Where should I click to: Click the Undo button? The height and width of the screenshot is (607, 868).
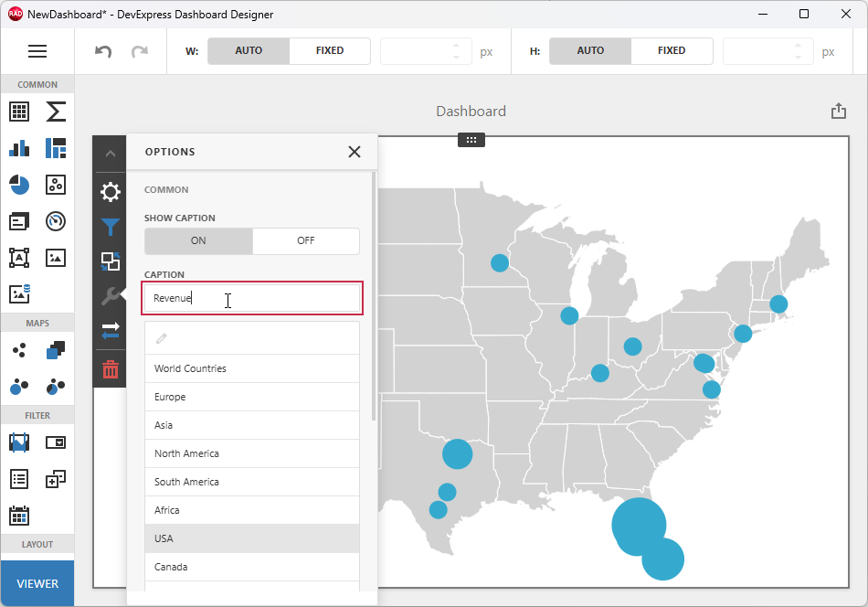(102, 51)
